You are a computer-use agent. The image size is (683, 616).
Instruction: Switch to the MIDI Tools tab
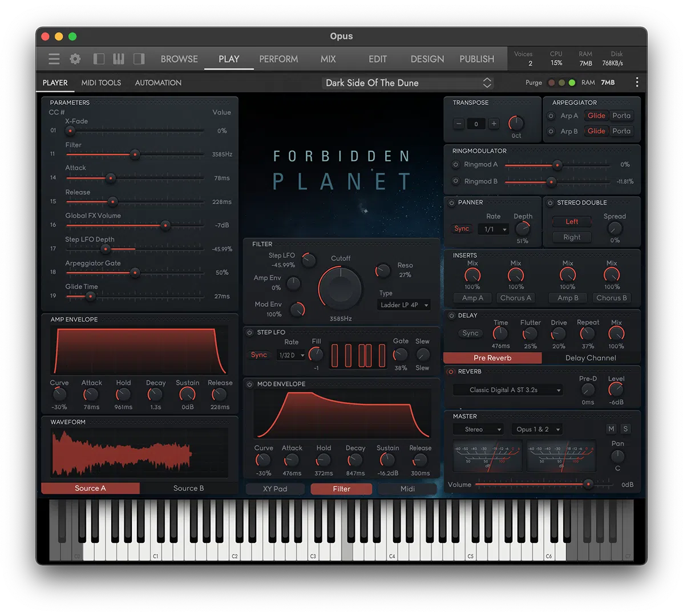pos(101,83)
